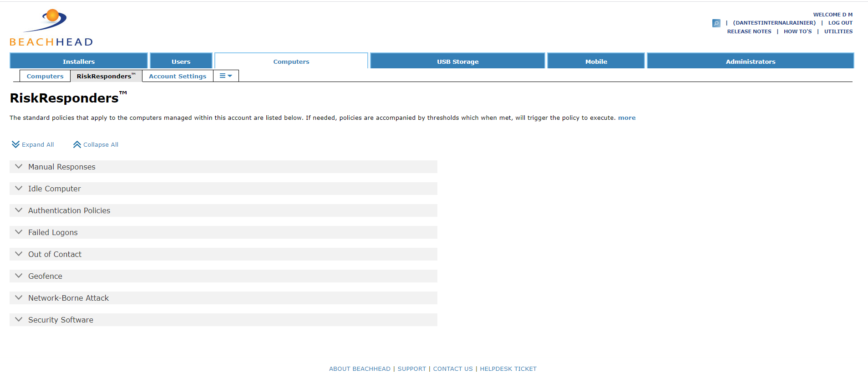This screenshot has width=868, height=374.
Task: Click the RiskResponders page heading
Action: point(68,97)
